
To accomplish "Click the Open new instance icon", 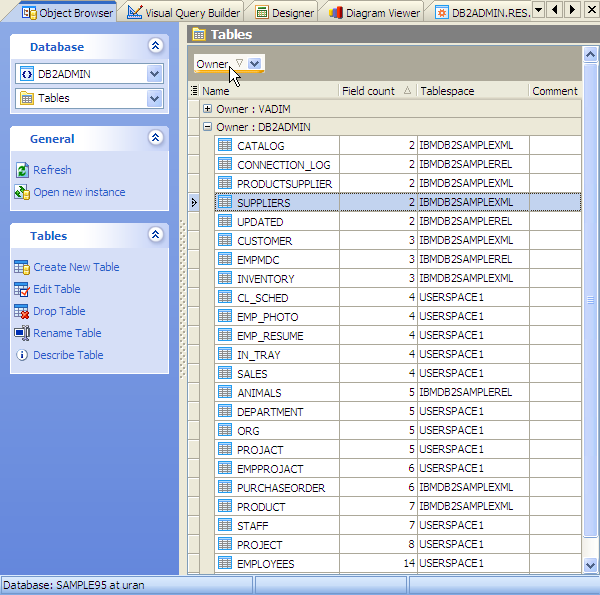I will tap(22, 192).
